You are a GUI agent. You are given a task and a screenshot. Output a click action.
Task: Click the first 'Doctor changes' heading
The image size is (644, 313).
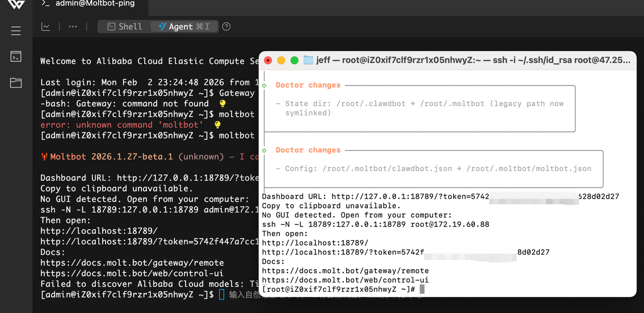tap(308, 85)
